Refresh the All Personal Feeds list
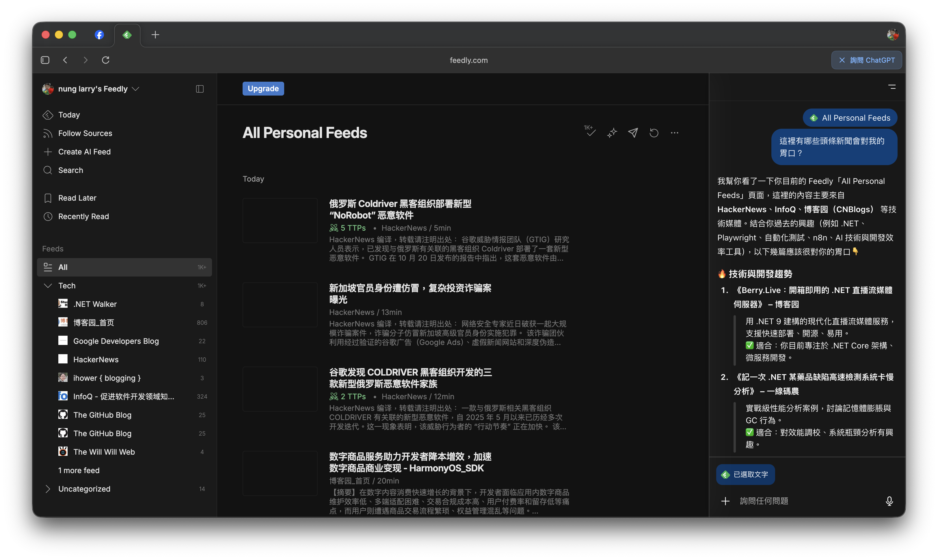The image size is (938, 560). tap(654, 133)
